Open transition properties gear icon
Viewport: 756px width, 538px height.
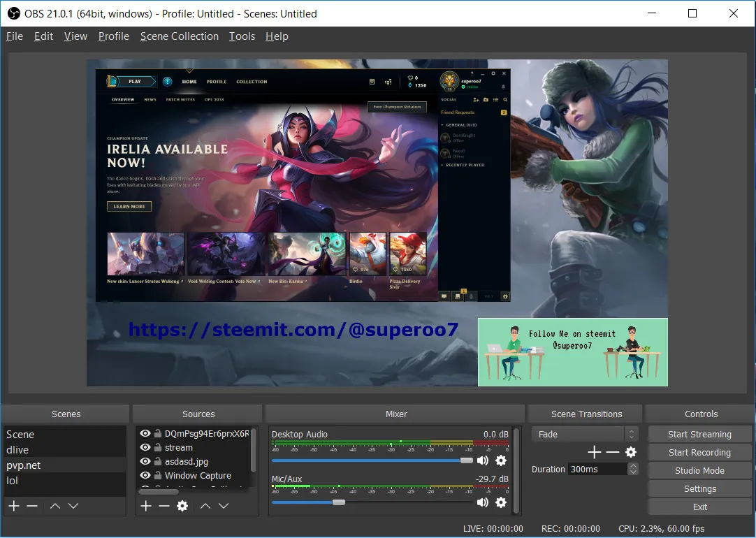(x=631, y=451)
